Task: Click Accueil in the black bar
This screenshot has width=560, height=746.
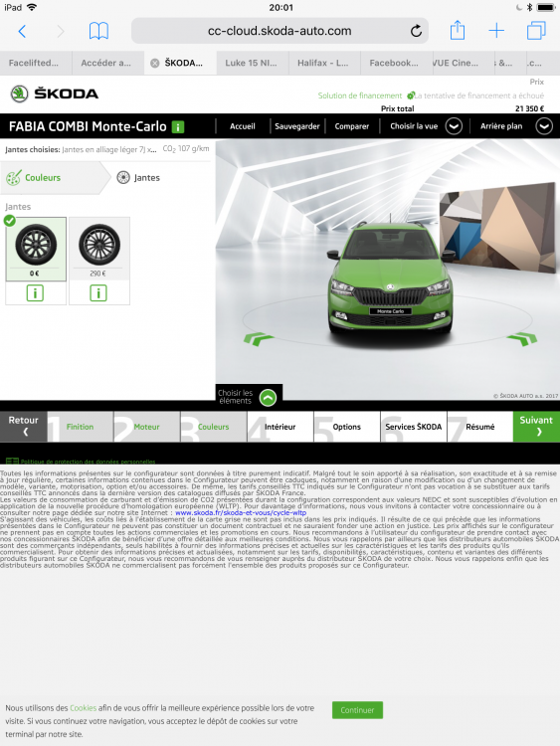Action: (x=242, y=126)
